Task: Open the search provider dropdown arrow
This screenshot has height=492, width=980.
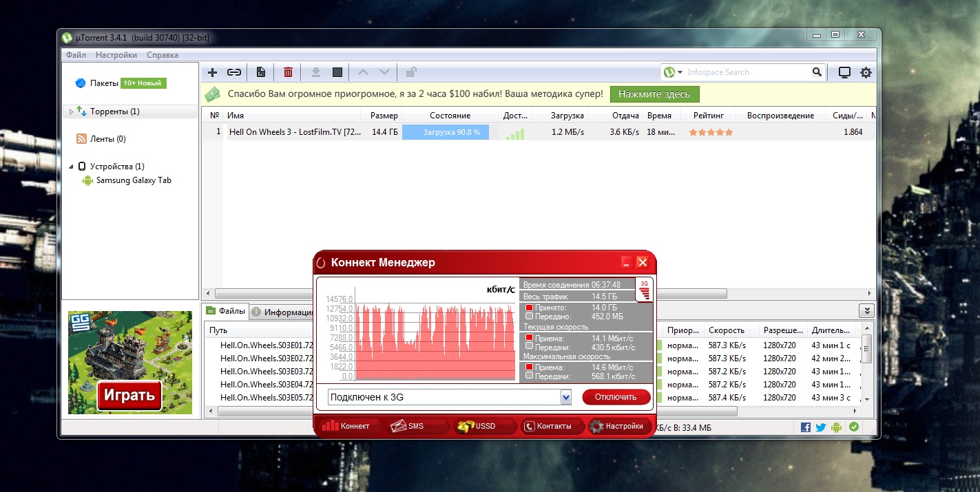Action: pos(680,72)
